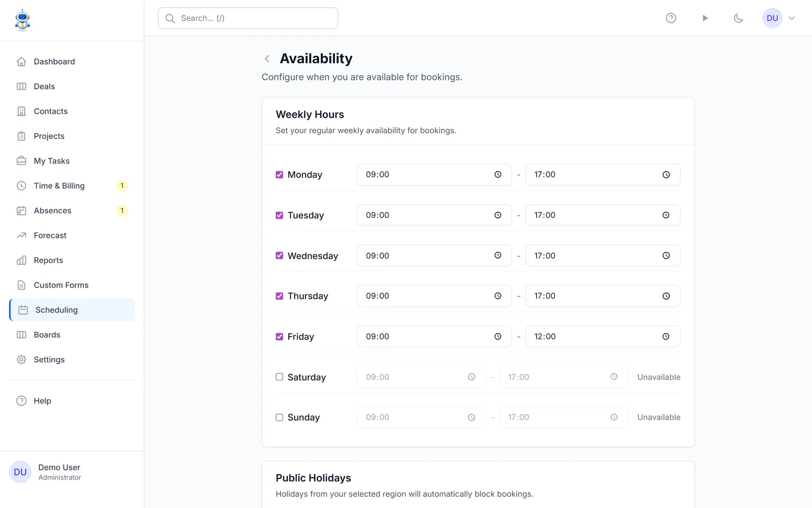Image resolution: width=812 pixels, height=508 pixels.
Task: Open the Settings link
Action: tap(72, 360)
